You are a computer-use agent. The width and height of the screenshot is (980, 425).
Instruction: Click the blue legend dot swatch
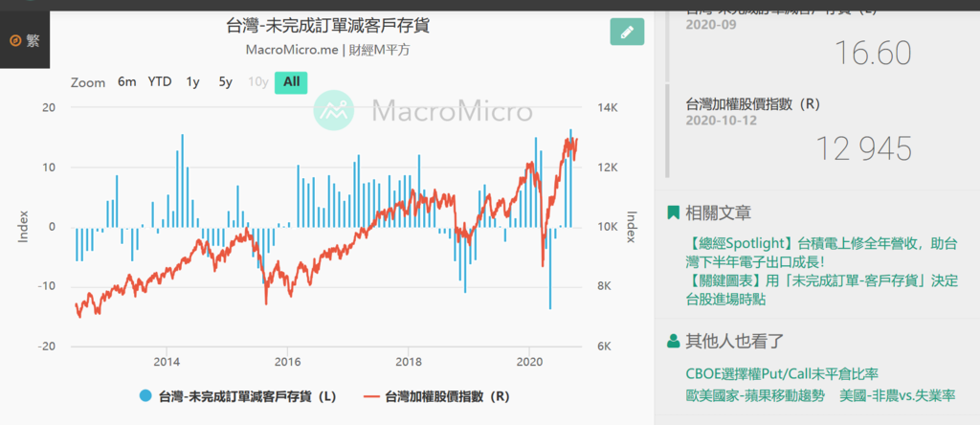pyautogui.click(x=145, y=396)
